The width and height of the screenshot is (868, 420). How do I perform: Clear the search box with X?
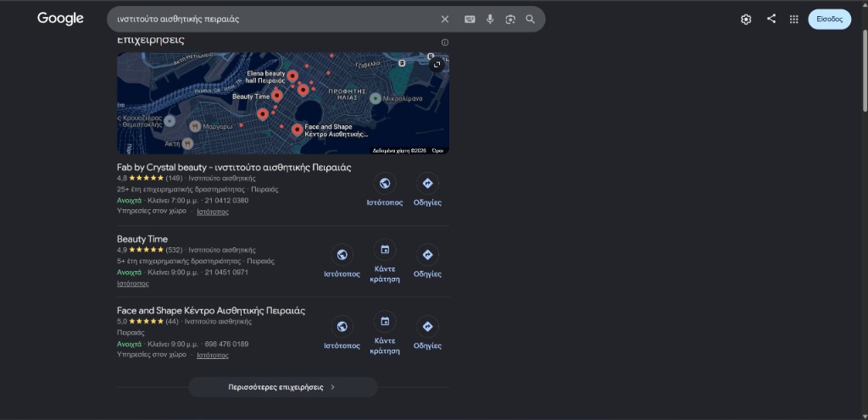coord(444,19)
